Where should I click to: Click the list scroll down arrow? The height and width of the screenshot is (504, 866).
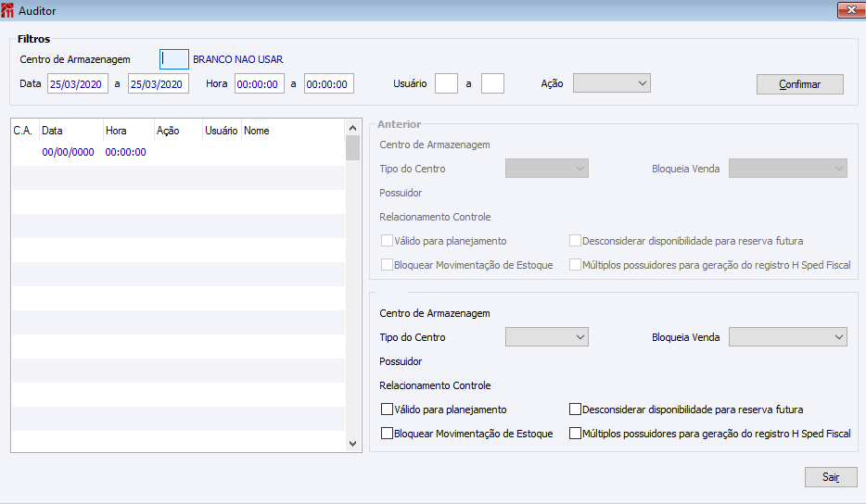point(353,443)
